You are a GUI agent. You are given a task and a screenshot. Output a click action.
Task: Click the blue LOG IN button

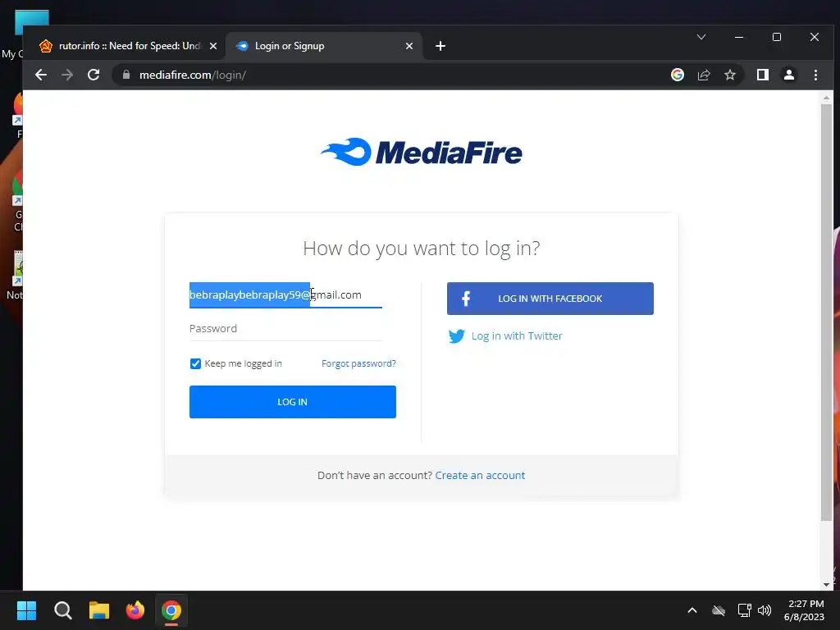[x=293, y=402]
